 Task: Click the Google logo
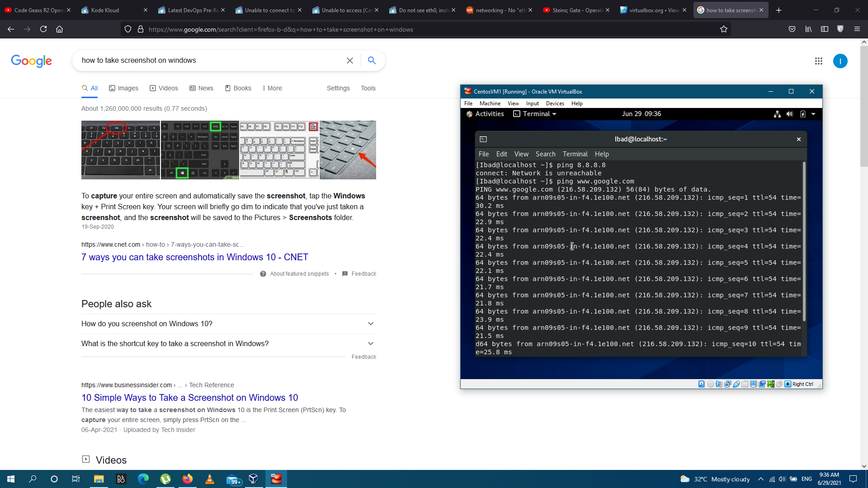(x=31, y=61)
